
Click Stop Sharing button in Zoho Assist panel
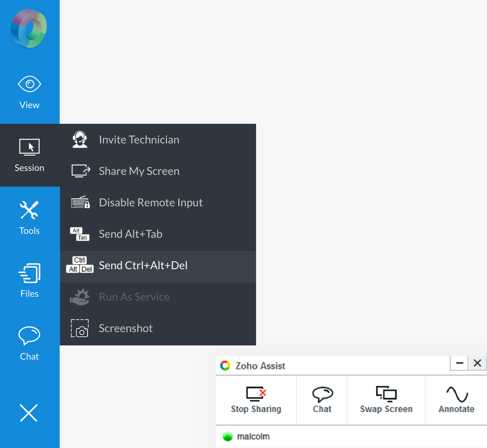[256, 400]
